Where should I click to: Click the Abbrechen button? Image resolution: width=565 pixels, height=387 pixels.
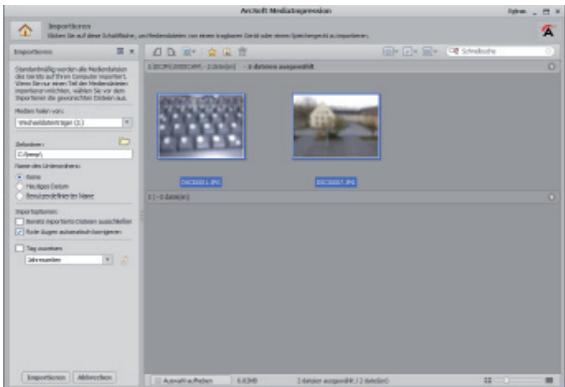(94, 377)
